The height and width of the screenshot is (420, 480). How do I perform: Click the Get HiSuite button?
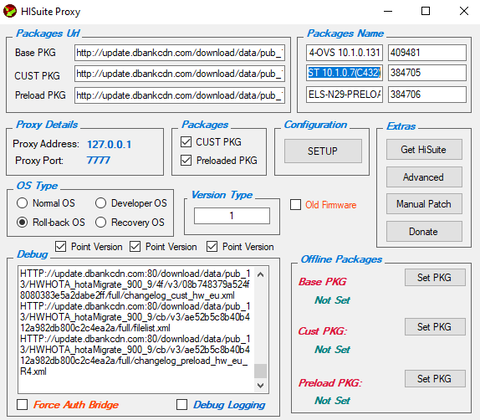coord(424,149)
